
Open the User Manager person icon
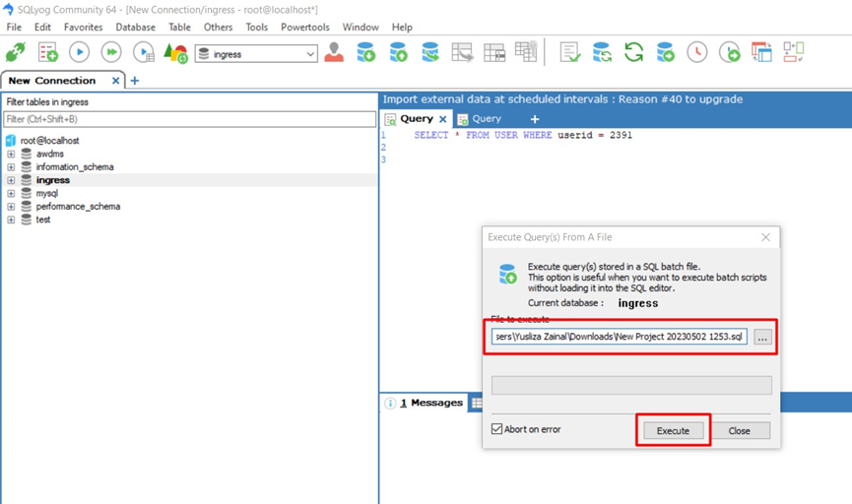pos(334,53)
